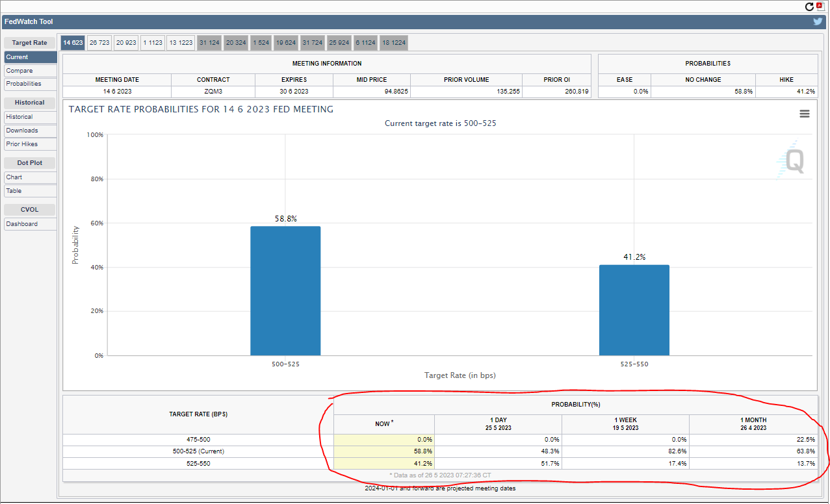The image size is (830, 504).
Task: Click the 1 MONTH 26 4 2023 column header
Action: point(753,424)
